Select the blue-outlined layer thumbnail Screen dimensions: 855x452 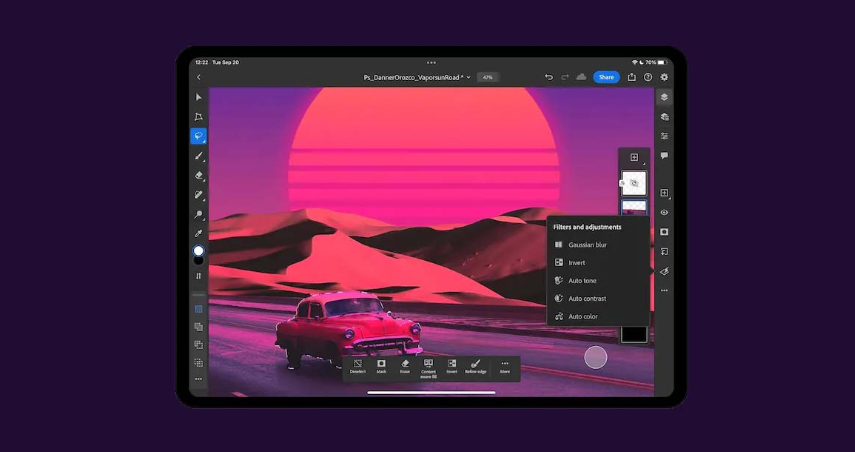click(x=634, y=208)
